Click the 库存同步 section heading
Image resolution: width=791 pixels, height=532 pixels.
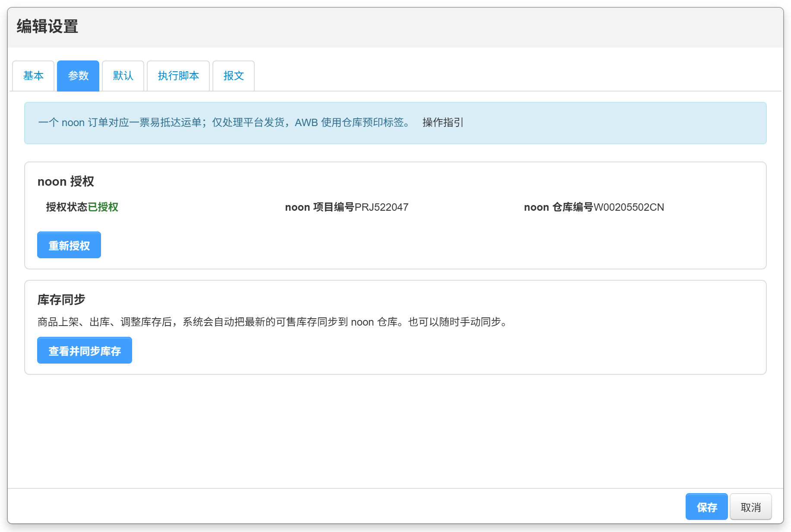pyautogui.click(x=61, y=300)
